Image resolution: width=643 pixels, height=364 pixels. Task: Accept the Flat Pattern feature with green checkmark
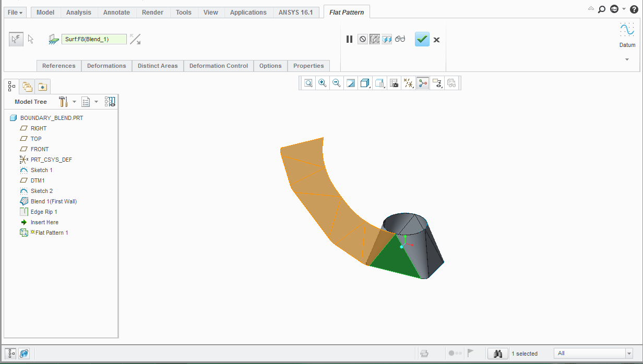422,39
